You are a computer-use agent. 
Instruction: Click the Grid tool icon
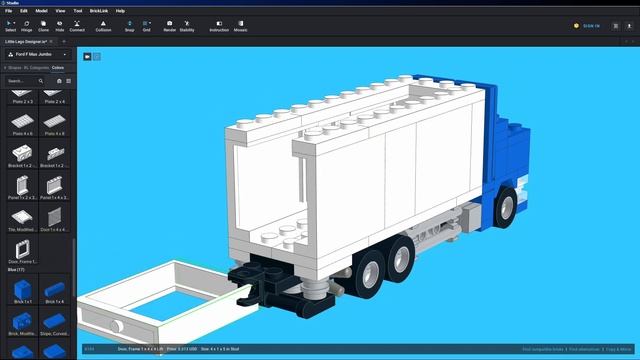[x=145, y=24]
